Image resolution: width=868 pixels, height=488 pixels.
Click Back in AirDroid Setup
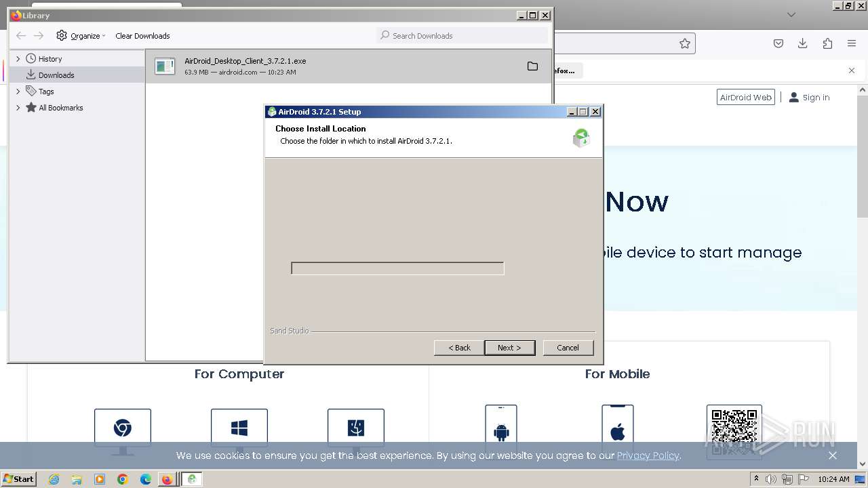click(459, 348)
